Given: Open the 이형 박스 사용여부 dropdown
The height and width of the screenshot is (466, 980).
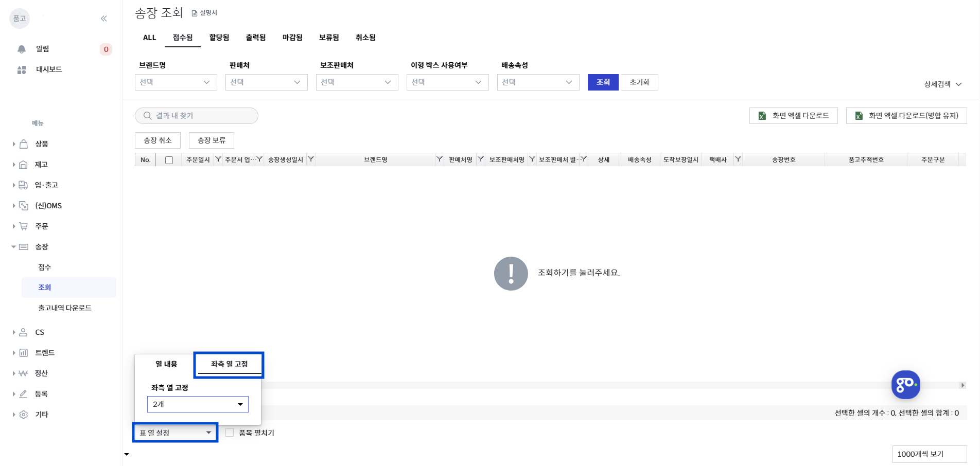Looking at the screenshot, I should 448,82.
